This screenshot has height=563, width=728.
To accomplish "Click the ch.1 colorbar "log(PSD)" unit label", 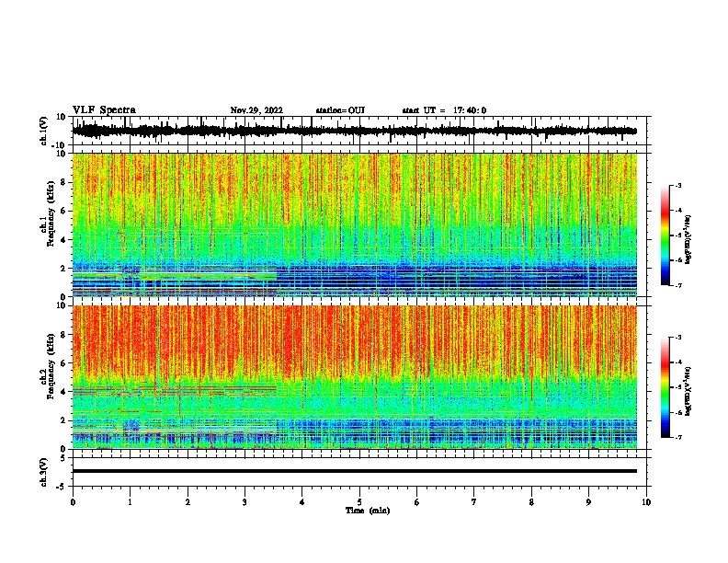I will [x=688, y=240].
